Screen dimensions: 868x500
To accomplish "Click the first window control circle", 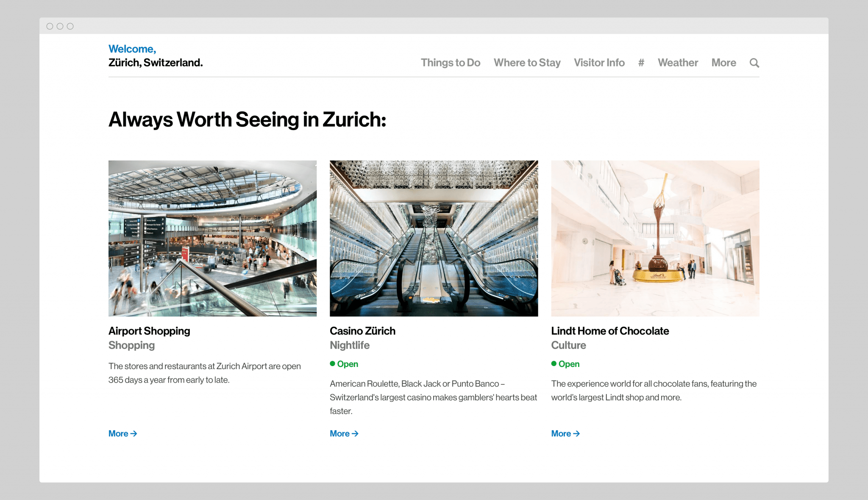I will point(50,26).
